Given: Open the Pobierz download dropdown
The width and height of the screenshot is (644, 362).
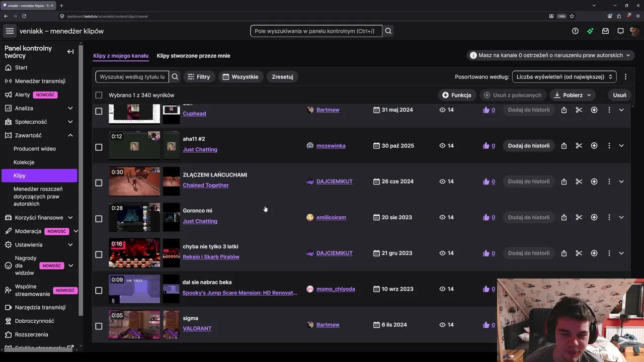Looking at the screenshot, I should [573, 95].
